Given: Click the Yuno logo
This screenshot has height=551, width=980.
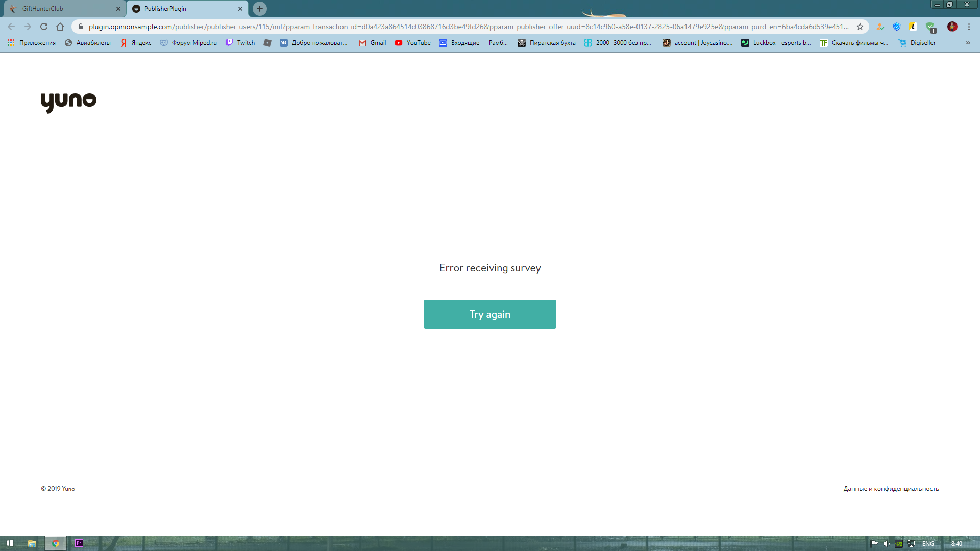Looking at the screenshot, I should point(68,103).
